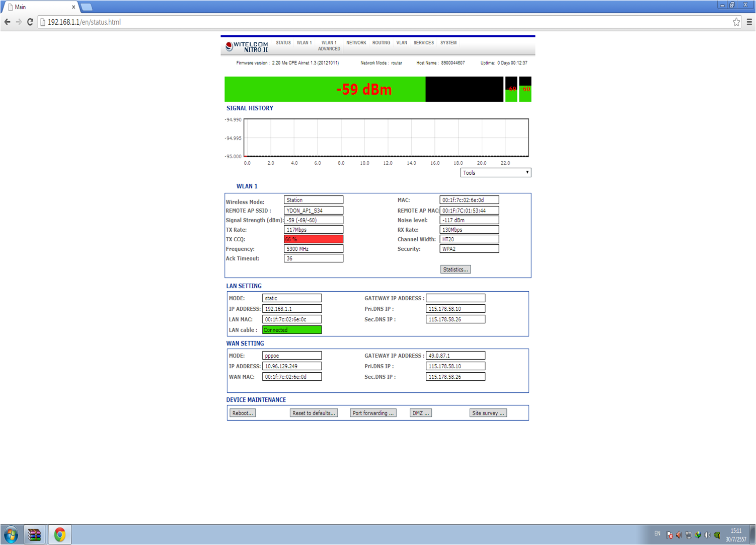Screen dimensions: 756x545
Task: Open Port forwarding settings
Action: (x=373, y=413)
